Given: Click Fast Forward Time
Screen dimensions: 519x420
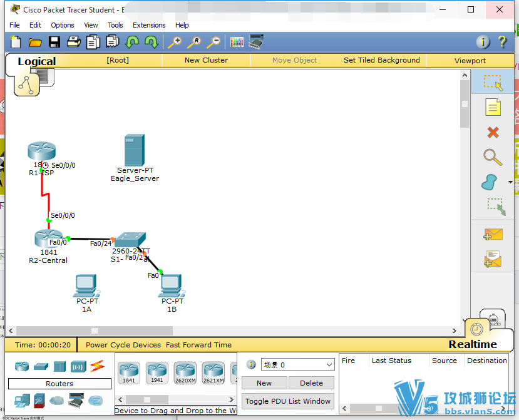Looking at the screenshot, I should point(198,345).
